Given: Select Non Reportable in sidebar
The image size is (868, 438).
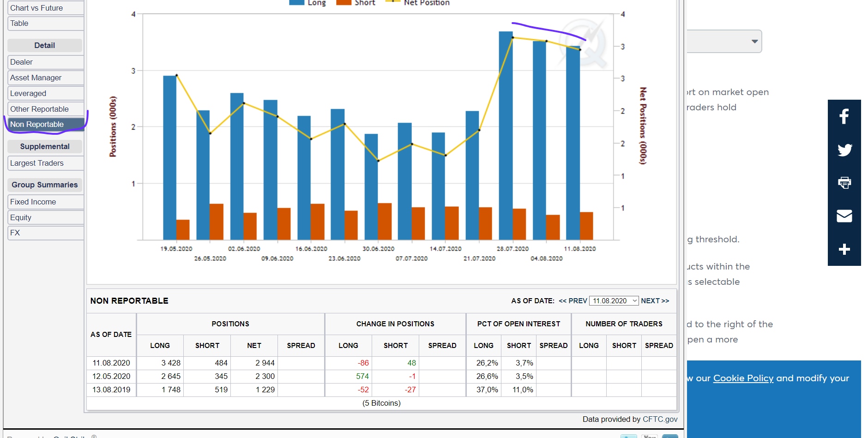Looking at the screenshot, I should pyautogui.click(x=46, y=124).
